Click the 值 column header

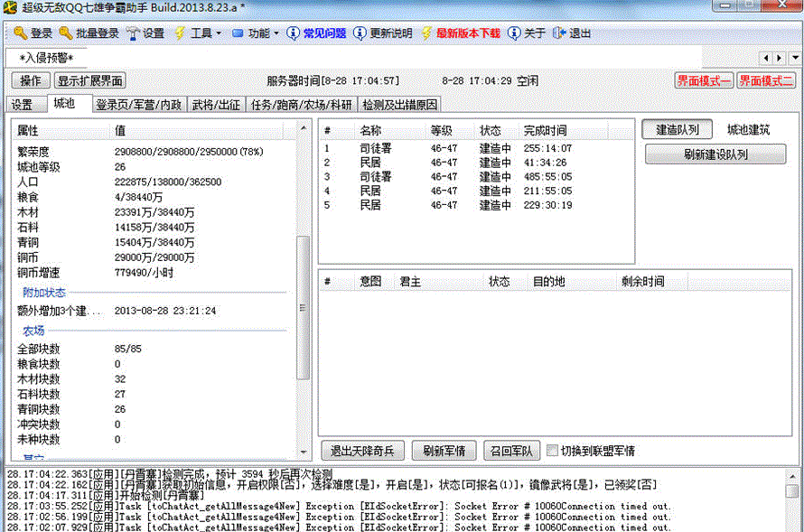[x=198, y=131]
